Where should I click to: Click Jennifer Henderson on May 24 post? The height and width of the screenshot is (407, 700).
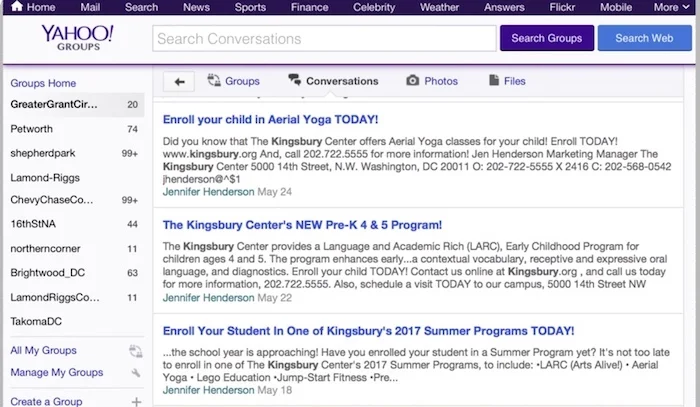click(x=208, y=192)
